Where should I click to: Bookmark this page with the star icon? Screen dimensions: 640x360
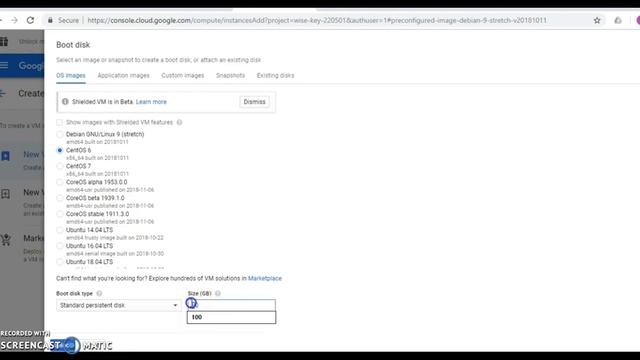click(597, 20)
